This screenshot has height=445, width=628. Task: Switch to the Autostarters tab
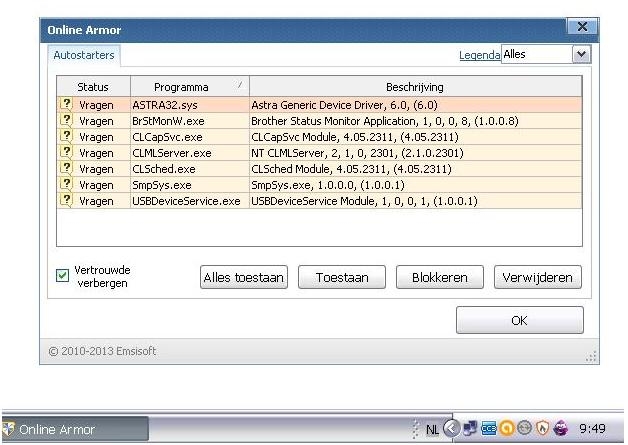coord(84,55)
